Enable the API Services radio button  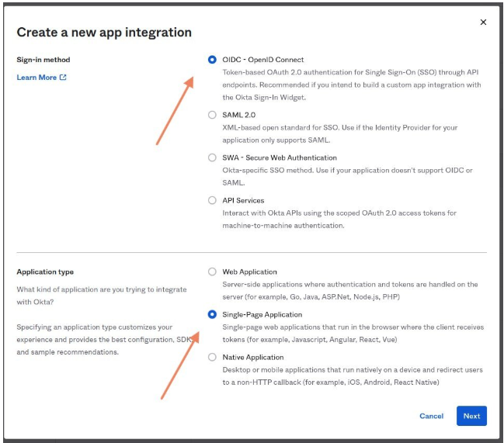[212, 200]
